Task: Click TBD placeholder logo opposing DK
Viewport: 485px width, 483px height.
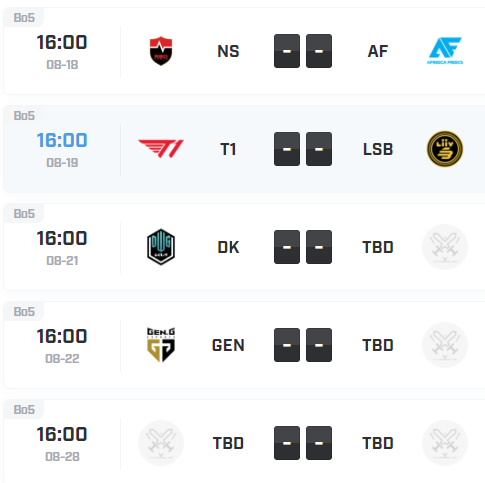Action: [445, 247]
